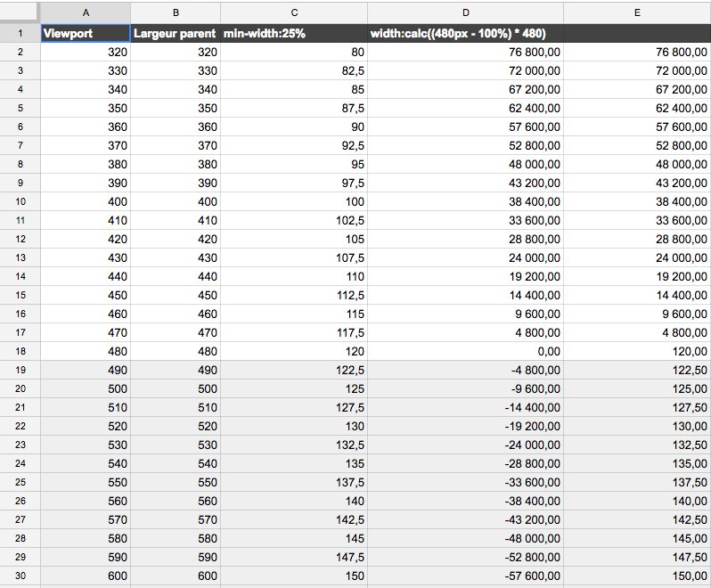Select the "Largeur parent" header cell
Viewport: 711px width, 588px height.
coord(175,33)
